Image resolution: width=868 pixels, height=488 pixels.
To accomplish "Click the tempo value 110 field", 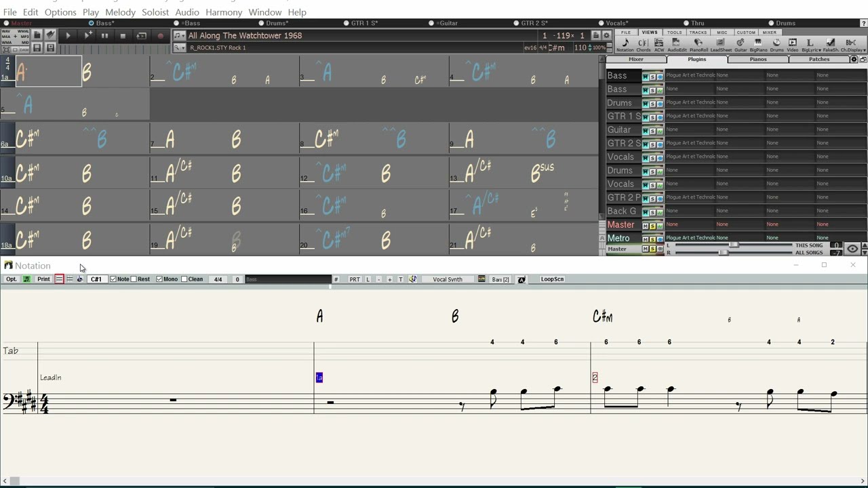I will [x=580, y=47].
